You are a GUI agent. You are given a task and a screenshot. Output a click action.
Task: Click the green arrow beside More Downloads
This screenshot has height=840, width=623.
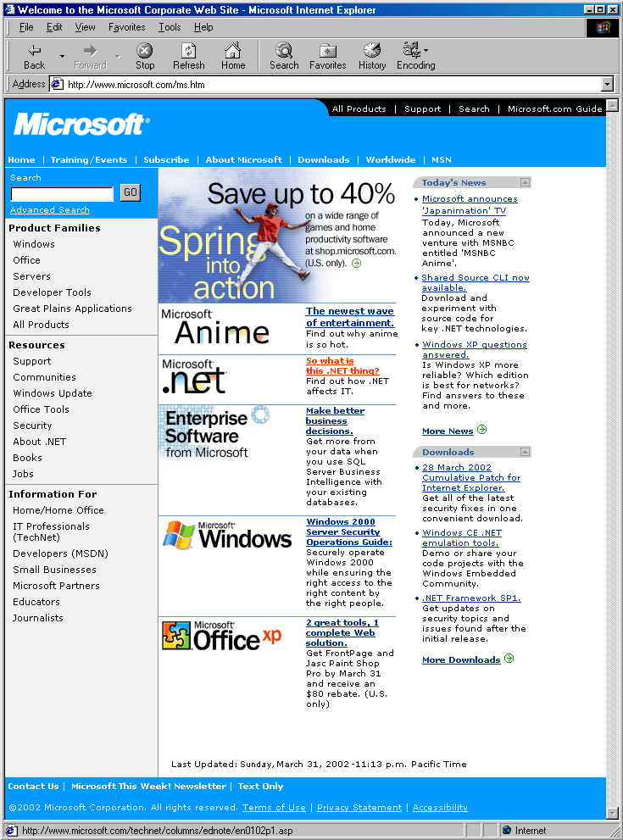tap(509, 659)
